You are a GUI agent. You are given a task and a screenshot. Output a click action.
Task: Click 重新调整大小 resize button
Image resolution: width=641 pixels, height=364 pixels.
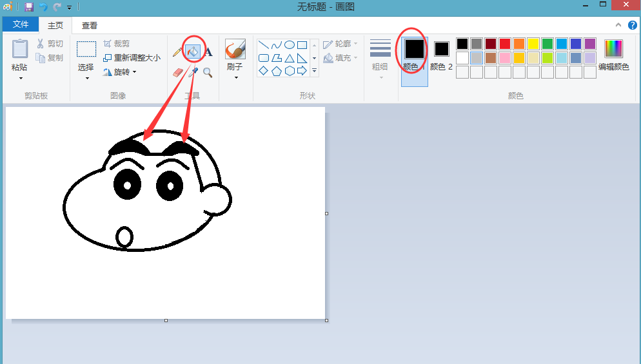[132, 57]
